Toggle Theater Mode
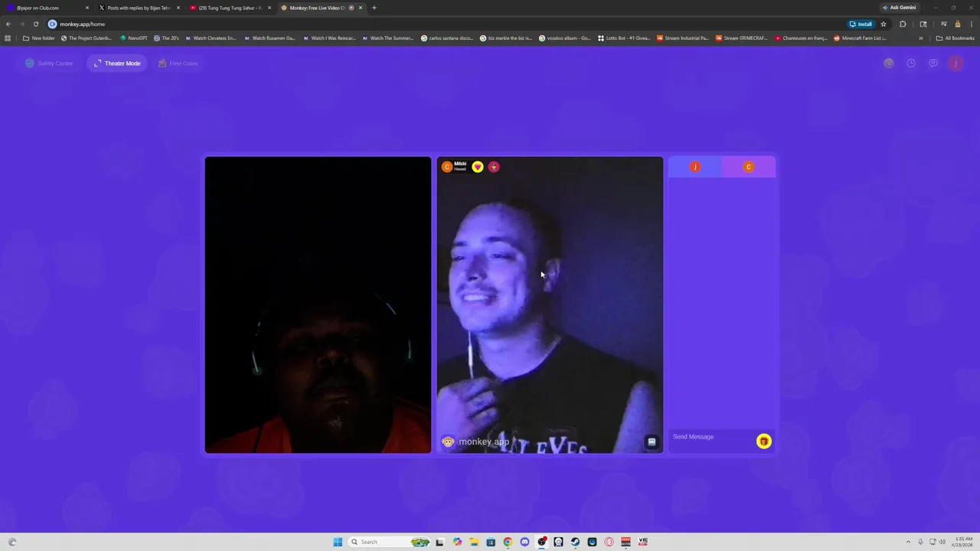This screenshot has width=980, height=551. click(117, 64)
